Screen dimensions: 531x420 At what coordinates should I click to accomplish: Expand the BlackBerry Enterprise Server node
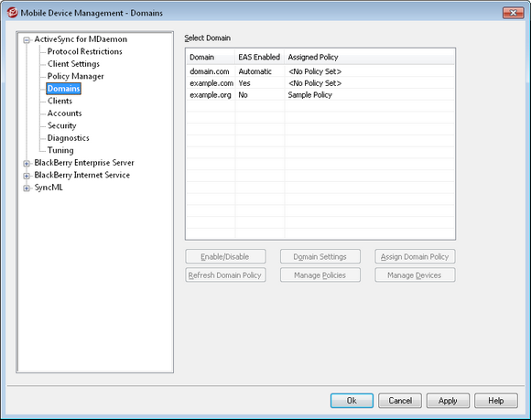[x=27, y=164]
